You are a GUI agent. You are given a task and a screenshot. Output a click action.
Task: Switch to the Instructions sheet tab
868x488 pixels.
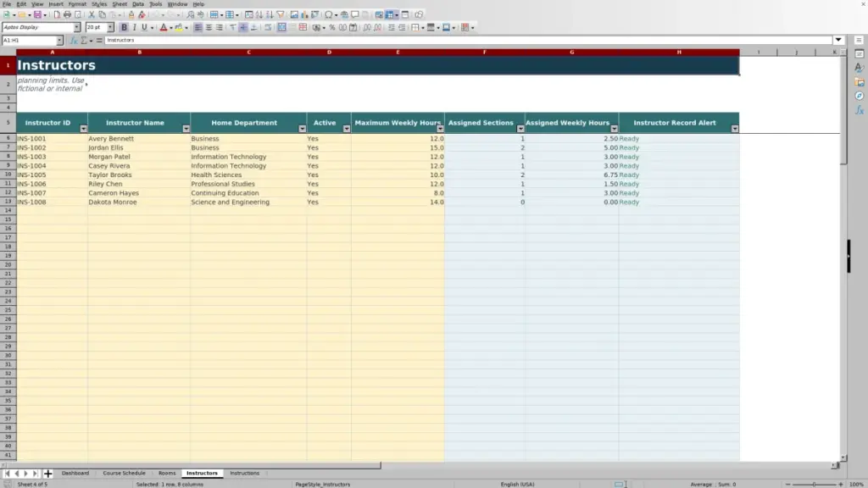click(x=245, y=473)
